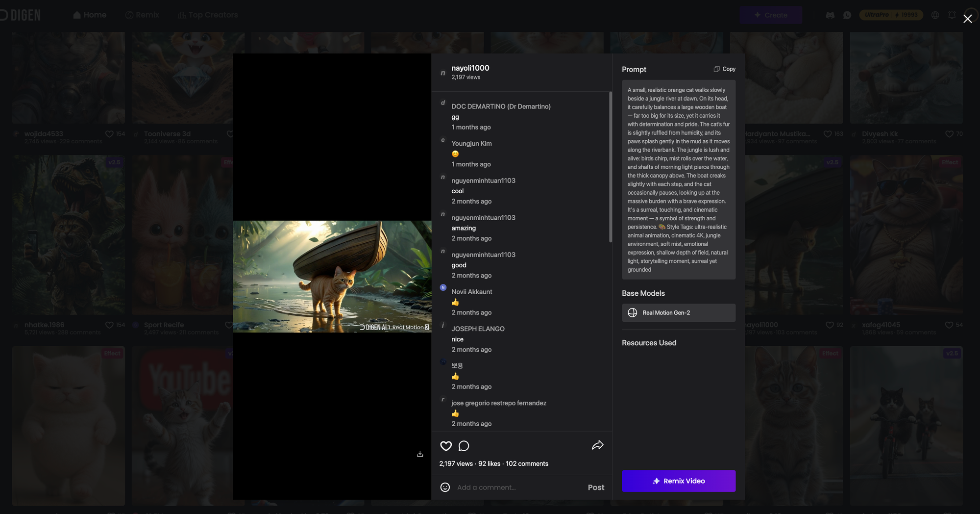Click the 'Base Models' heading
This screenshot has width=980, height=514.
point(643,293)
